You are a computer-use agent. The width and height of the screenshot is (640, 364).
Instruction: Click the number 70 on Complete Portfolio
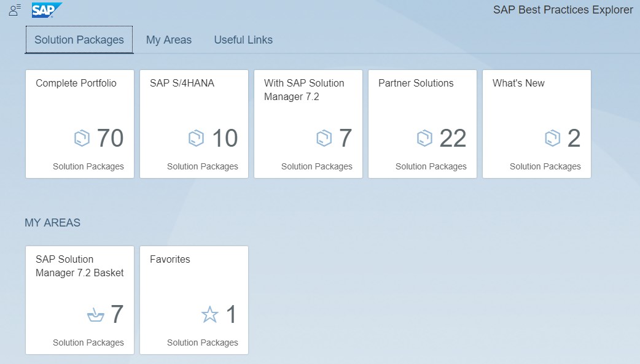(x=111, y=139)
